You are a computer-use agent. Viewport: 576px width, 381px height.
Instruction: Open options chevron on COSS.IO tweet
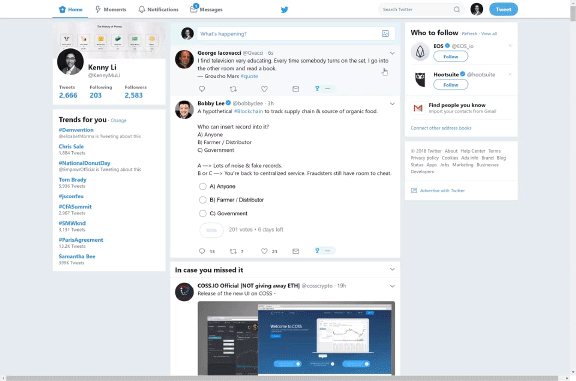coord(392,286)
